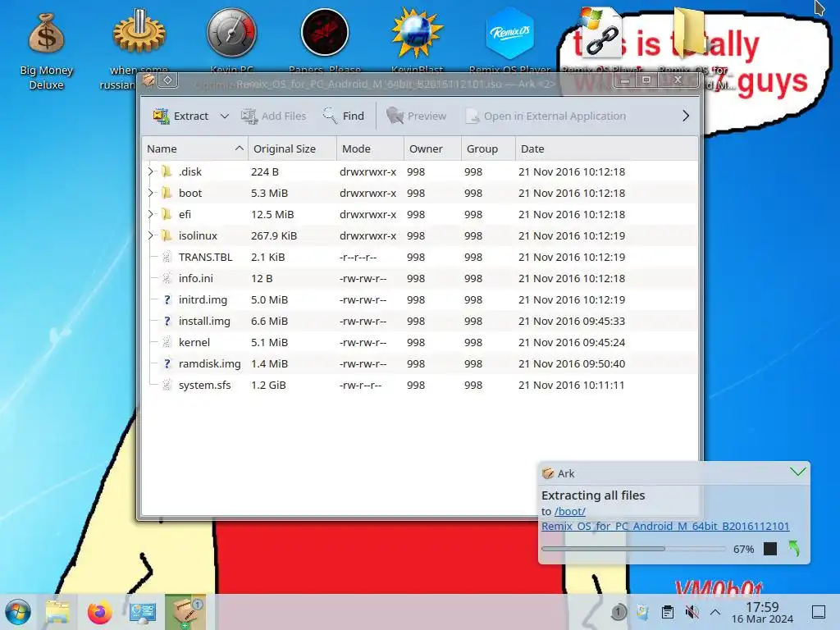Open the Start menu orb
Viewport: 840px width, 630px height.
coord(19,612)
